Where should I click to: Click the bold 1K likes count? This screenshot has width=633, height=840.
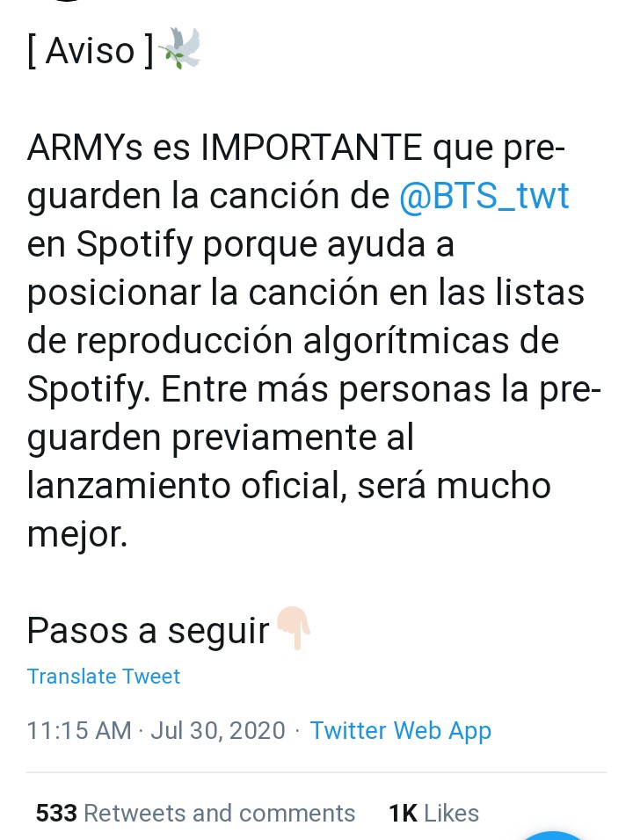tap(403, 814)
